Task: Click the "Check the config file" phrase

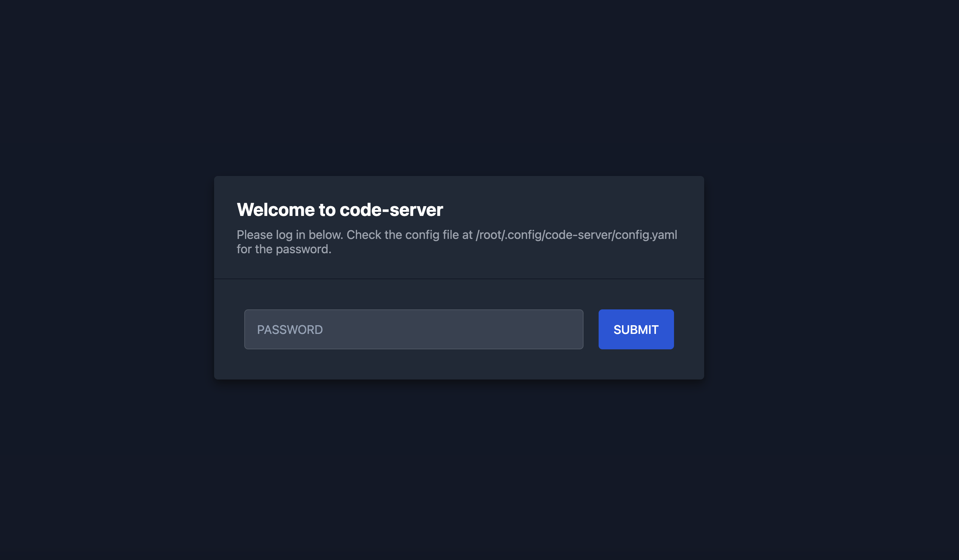Action: pos(402,235)
